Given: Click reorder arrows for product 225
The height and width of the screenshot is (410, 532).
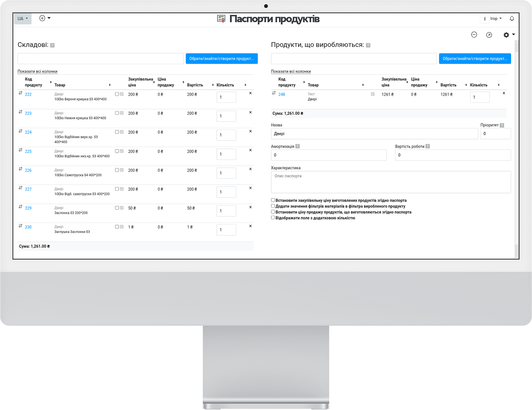Looking at the screenshot, I should coord(20,150).
